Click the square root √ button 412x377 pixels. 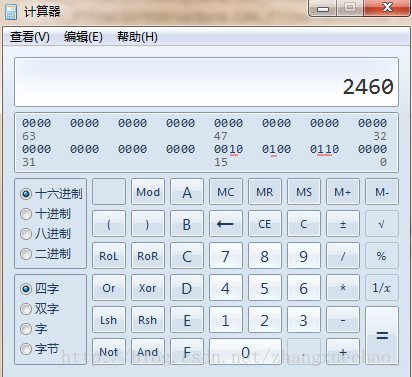382,224
